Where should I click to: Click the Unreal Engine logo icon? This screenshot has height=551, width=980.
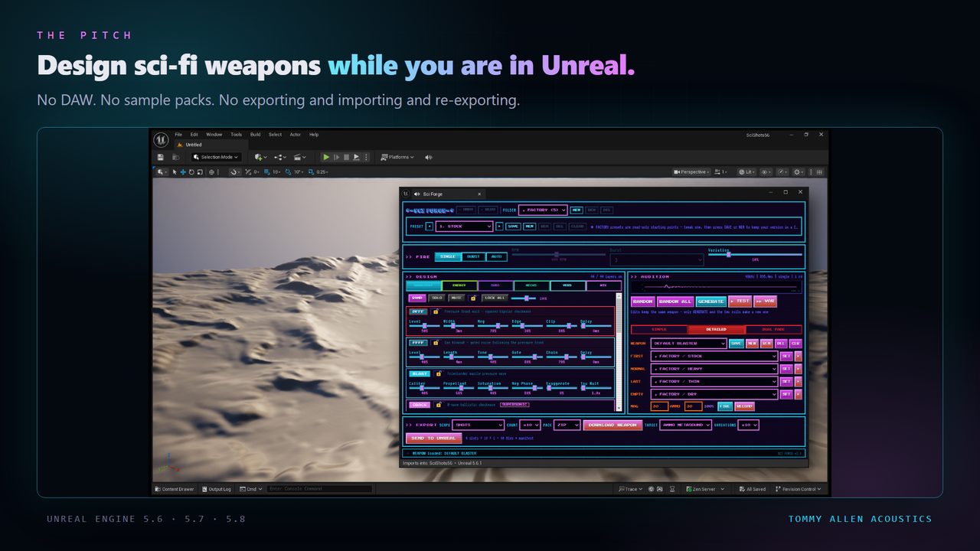coord(161,139)
